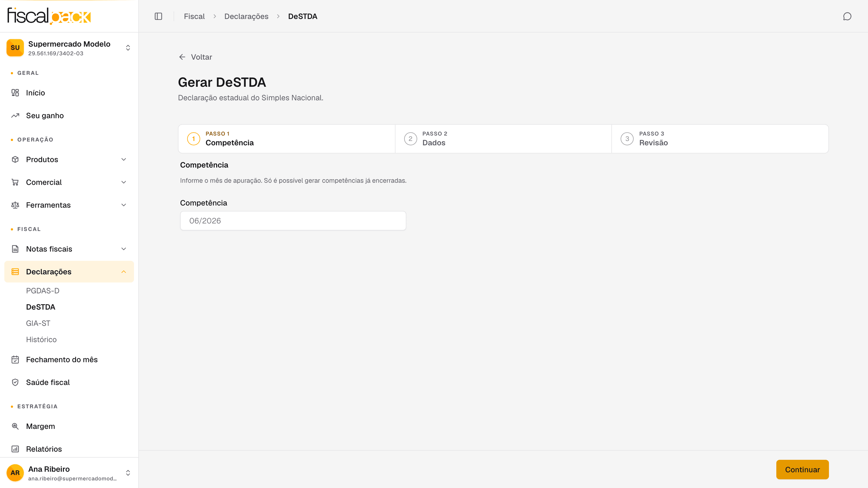The width and height of the screenshot is (868, 488).
Task: Click the CNPJ 29.561.169/3402-03 text
Action: click(x=56, y=53)
